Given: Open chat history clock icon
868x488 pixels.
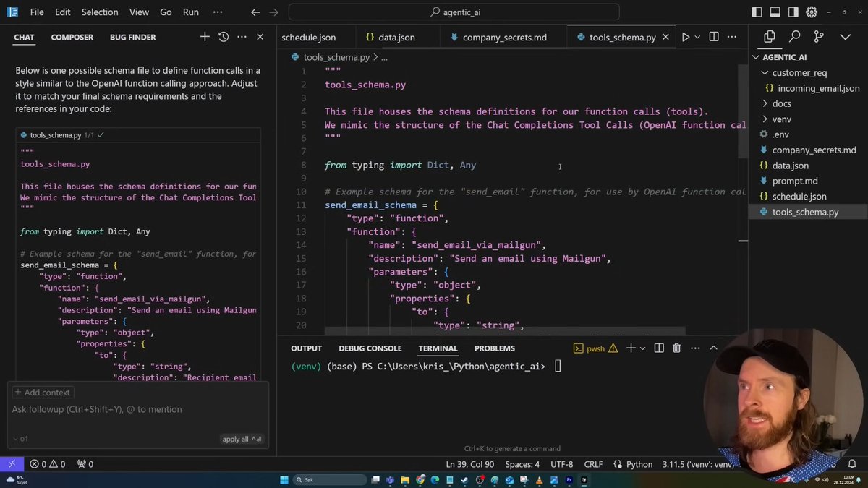Looking at the screenshot, I should (224, 37).
